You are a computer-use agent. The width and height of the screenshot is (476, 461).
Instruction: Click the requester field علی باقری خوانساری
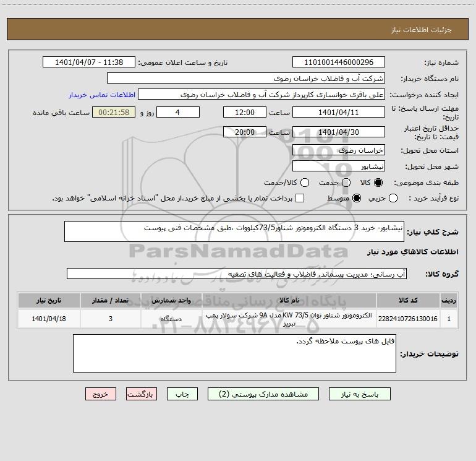coord(261,95)
